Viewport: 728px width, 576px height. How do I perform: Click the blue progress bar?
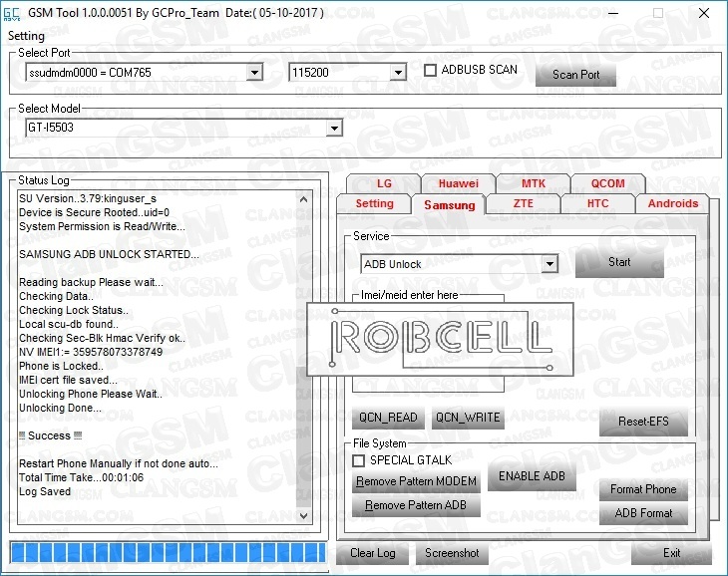click(169, 553)
